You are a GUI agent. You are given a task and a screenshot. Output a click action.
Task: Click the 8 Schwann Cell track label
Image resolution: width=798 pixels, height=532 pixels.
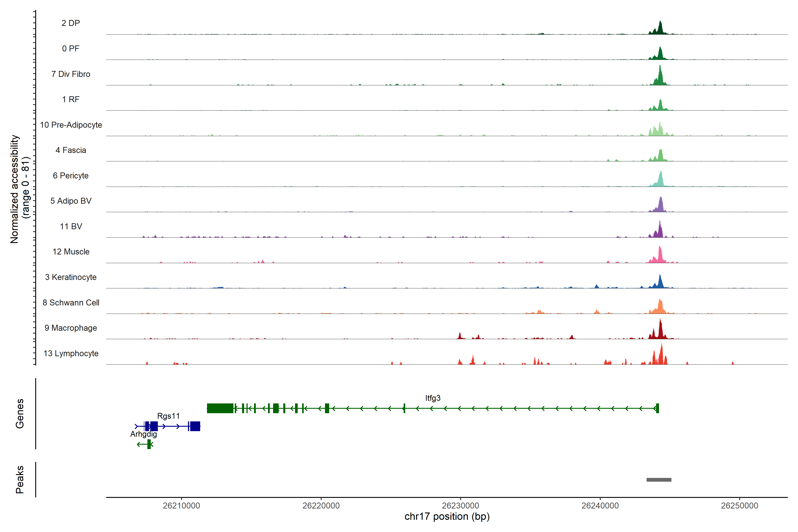click(71, 303)
